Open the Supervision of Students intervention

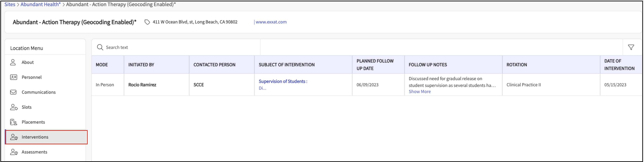pos(283,81)
